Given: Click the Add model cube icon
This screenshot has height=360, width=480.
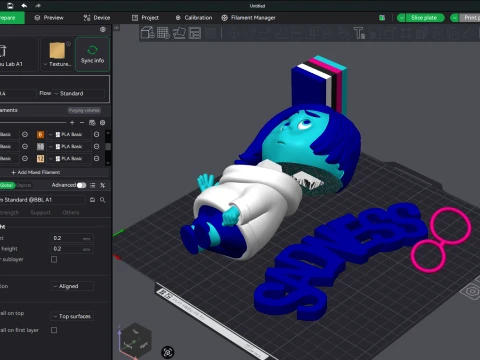Looking at the screenshot, I should coord(147,33).
